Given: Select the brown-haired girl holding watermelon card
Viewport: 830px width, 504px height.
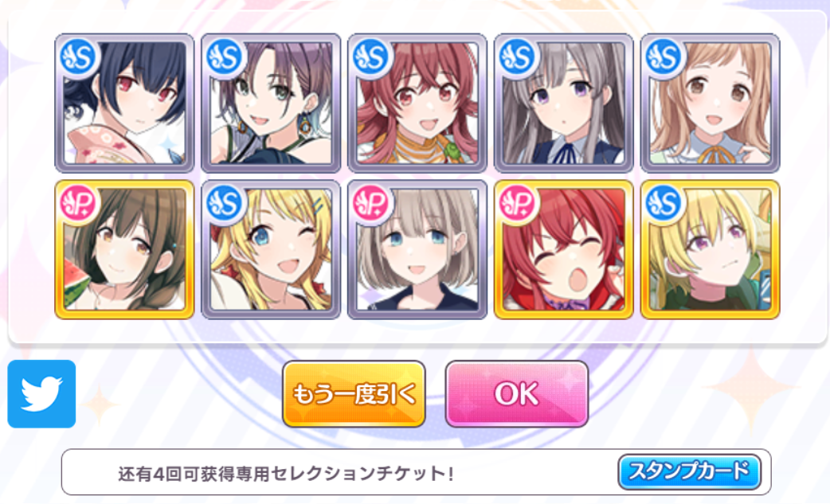Looking at the screenshot, I should [124, 250].
